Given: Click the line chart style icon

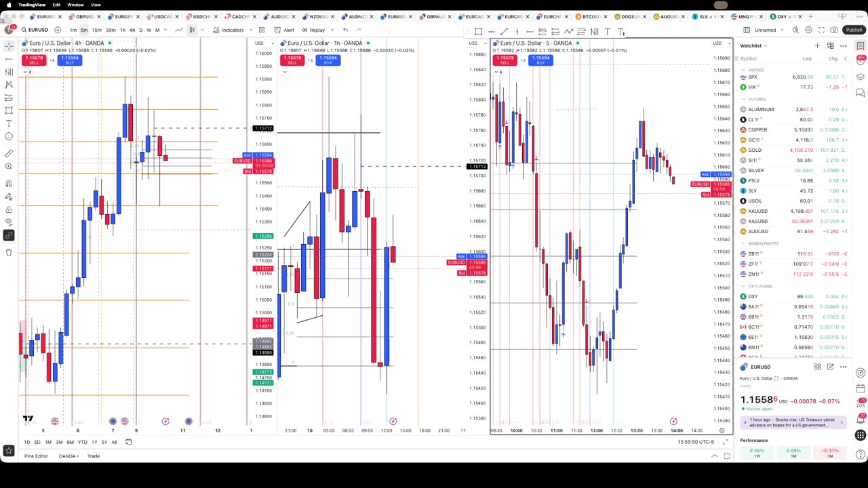Looking at the screenshot, I should click(x=179, y=30).
